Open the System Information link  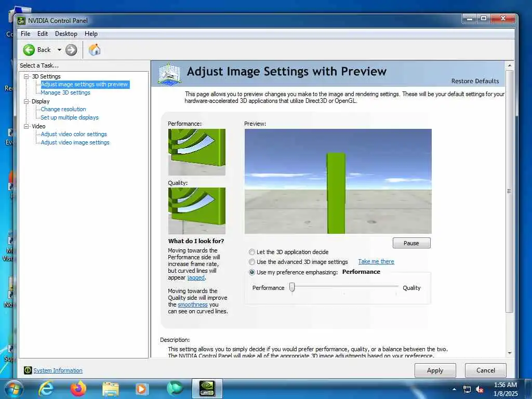click(x=58, y=370)
